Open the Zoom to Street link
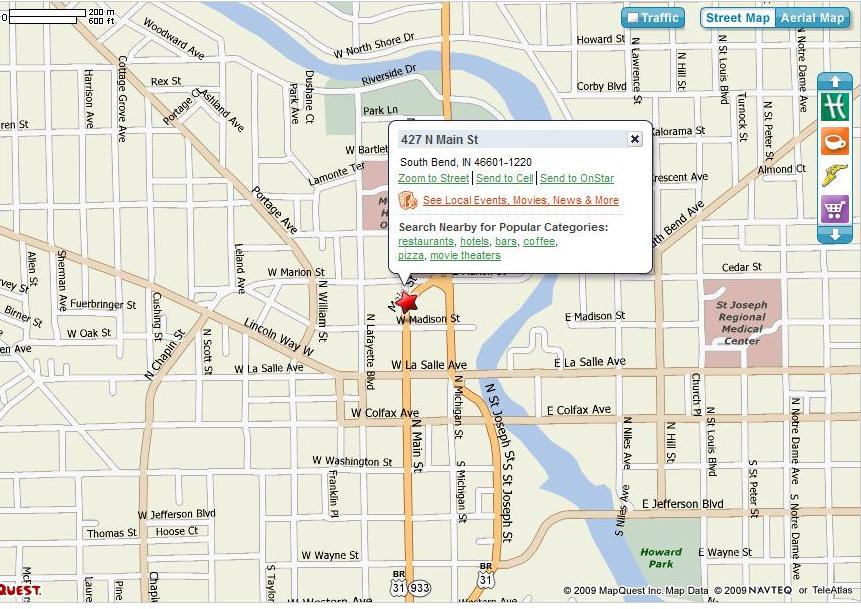Viewport: 861px width, 609px height. point(434,178)
